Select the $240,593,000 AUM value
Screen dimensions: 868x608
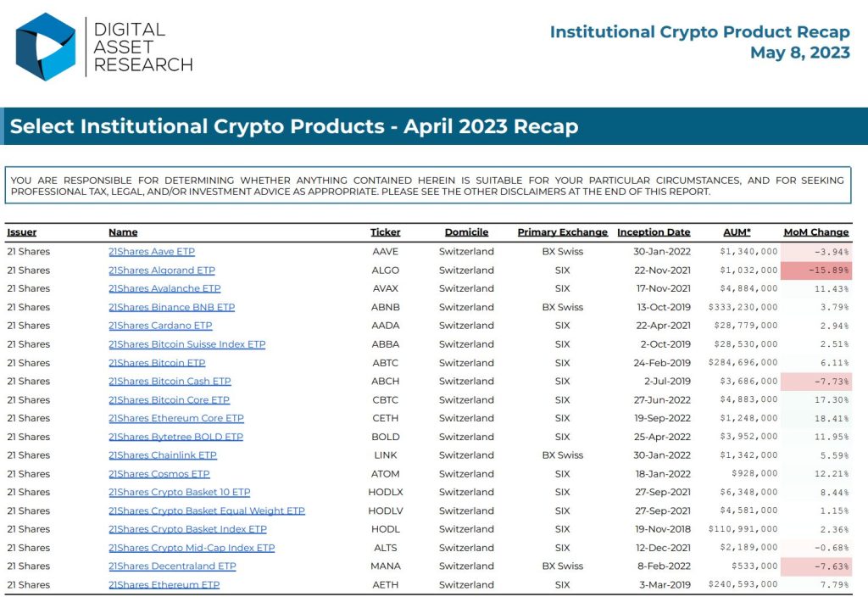tap(743, 584)
